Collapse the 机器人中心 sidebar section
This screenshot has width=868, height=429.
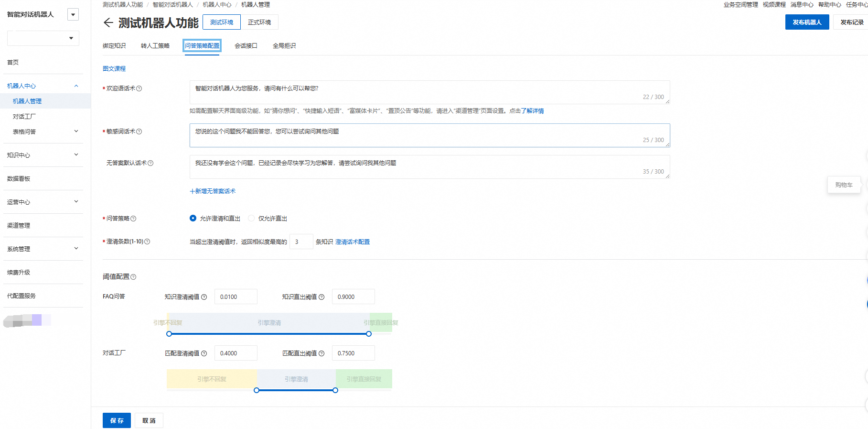coord(76,86)
